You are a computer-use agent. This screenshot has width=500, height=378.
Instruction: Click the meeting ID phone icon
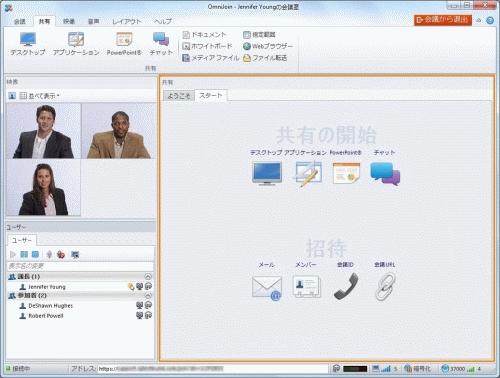tap(346, 286)
